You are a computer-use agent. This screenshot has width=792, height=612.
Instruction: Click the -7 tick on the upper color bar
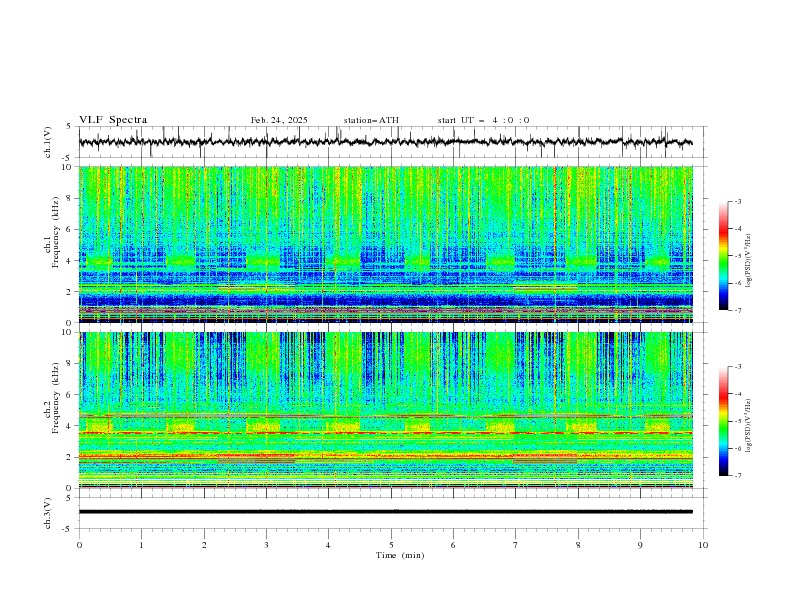[x=737, y=310]
